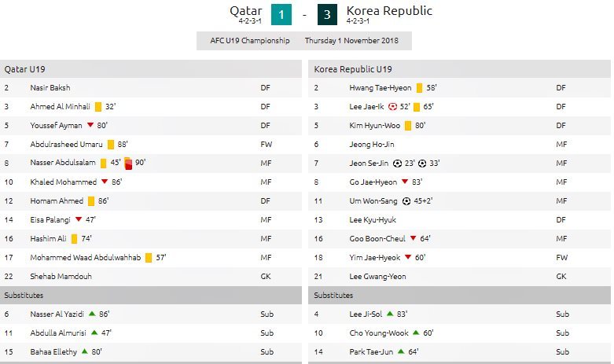Image resolution: width=614 pixels, height=364 pixels.
Task: Click Hwang Tae-Hyeon's yellow card icon
Action: [420, 87]
